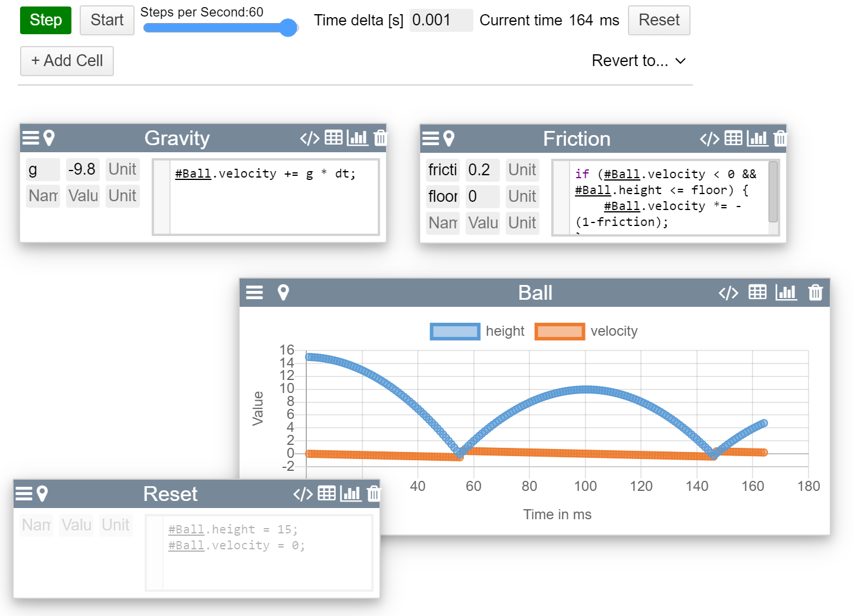Click the pin icon on Ball cell
The width and height of the screenshot is (854, 616).
283,293
